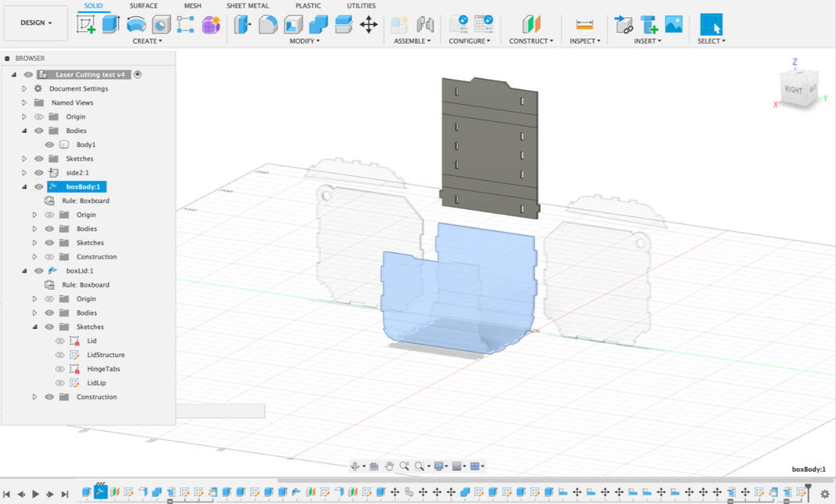Open the UTILITIES tab

[x=361, y=5]
